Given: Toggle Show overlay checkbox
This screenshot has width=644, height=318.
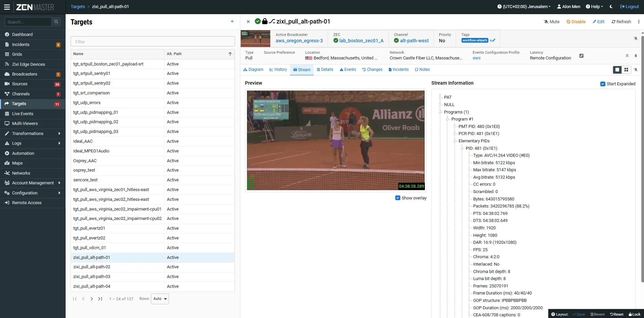Looking at the screenshot, I should [x=398, y=198].
